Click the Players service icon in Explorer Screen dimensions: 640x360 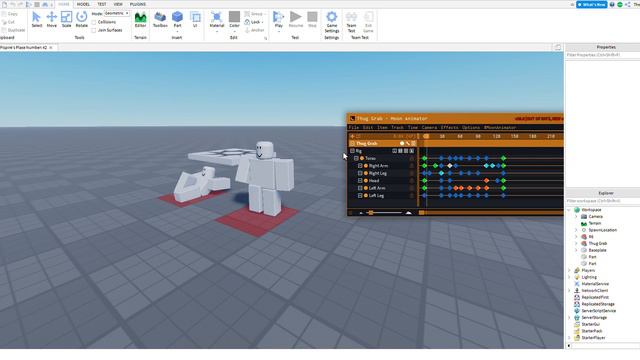pyautogui.click(x=577, y=270)
